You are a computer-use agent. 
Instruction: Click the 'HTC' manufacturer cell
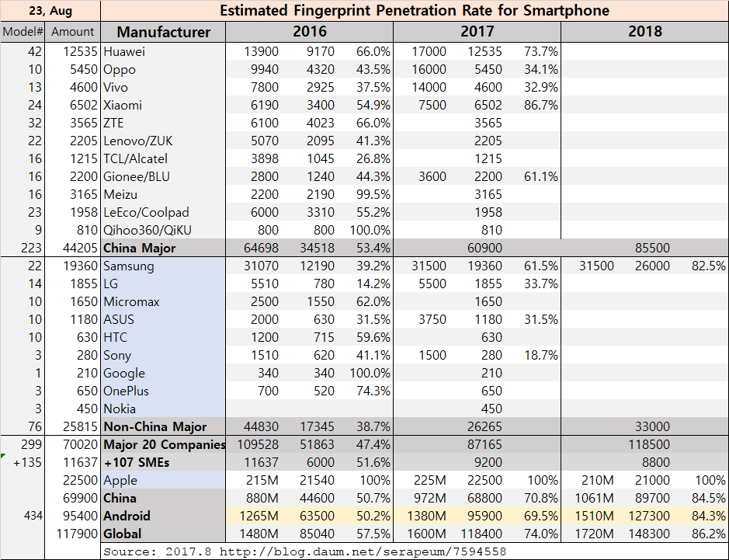tap(163, 337)
